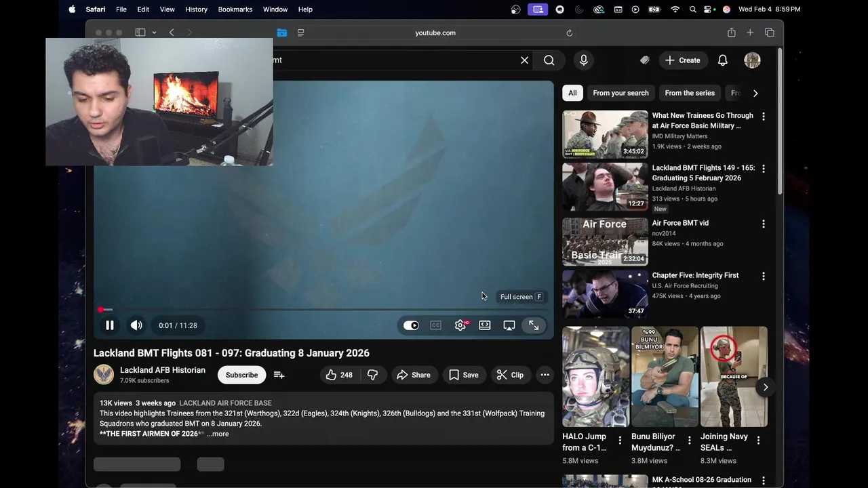The width and height of the screenshot is (868, 488).
Task: Open Safari tab group folder icon
Action: 282,33
